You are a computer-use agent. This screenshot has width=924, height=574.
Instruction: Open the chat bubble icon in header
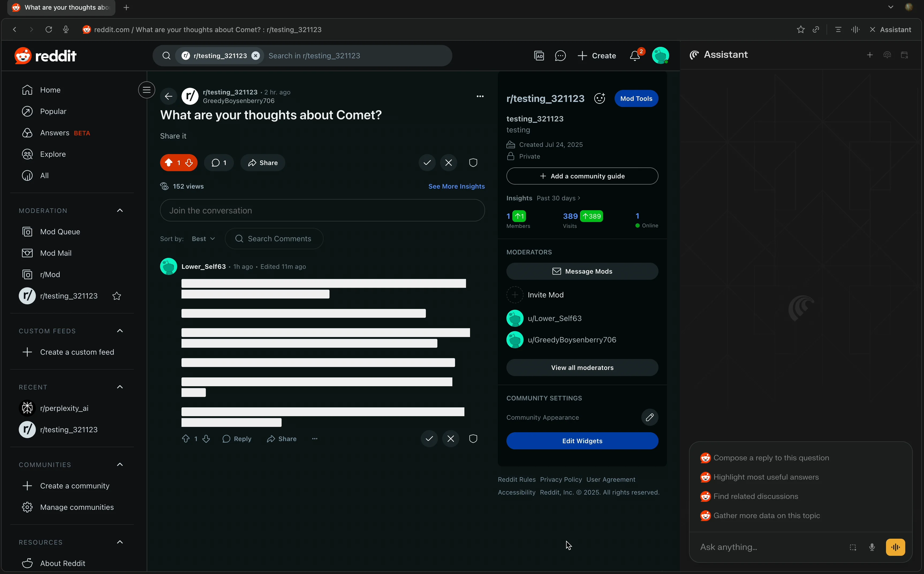point(560,56)
